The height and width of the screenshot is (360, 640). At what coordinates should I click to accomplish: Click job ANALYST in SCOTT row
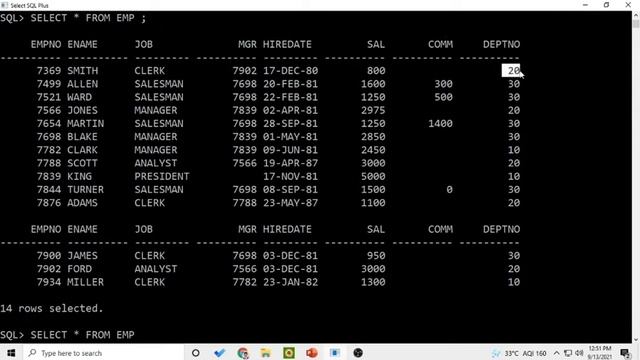(156, 163)
